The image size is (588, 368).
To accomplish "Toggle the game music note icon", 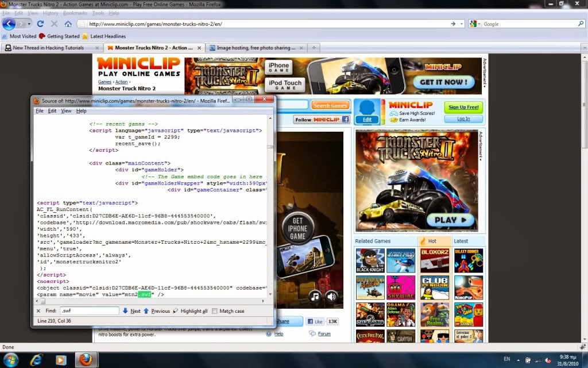I will click(x=315, y=297).
